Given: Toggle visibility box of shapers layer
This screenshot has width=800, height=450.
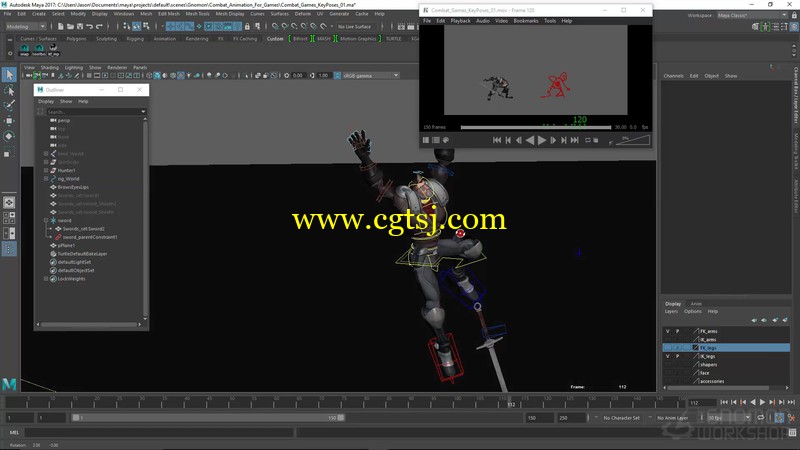Looking at the screenshot, I should tap(667, 365).
